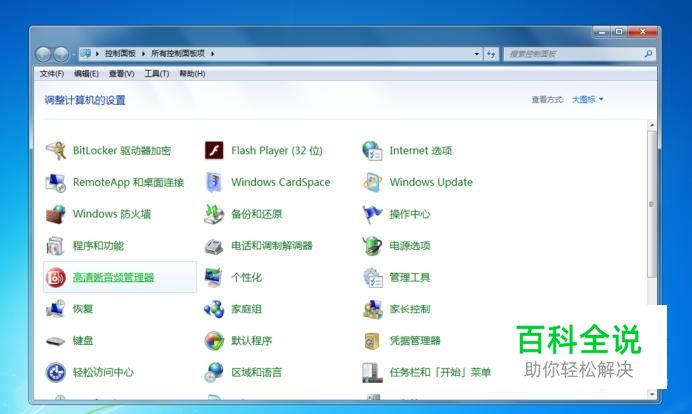Image resolution: width=692 pixels, height=414 pixels.
Task: Open the 恢复 recovery icon
Action: coord(56,309)
